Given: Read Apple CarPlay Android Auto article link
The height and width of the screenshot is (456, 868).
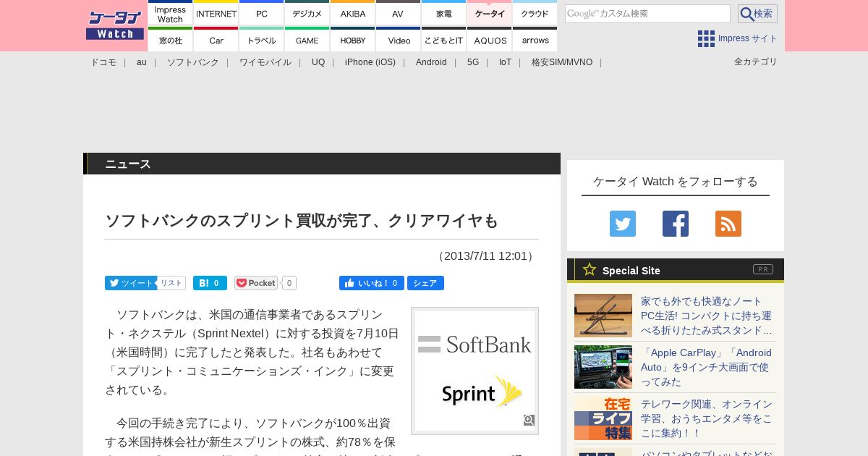Looking at the screenshot, I should coord(707,367).
